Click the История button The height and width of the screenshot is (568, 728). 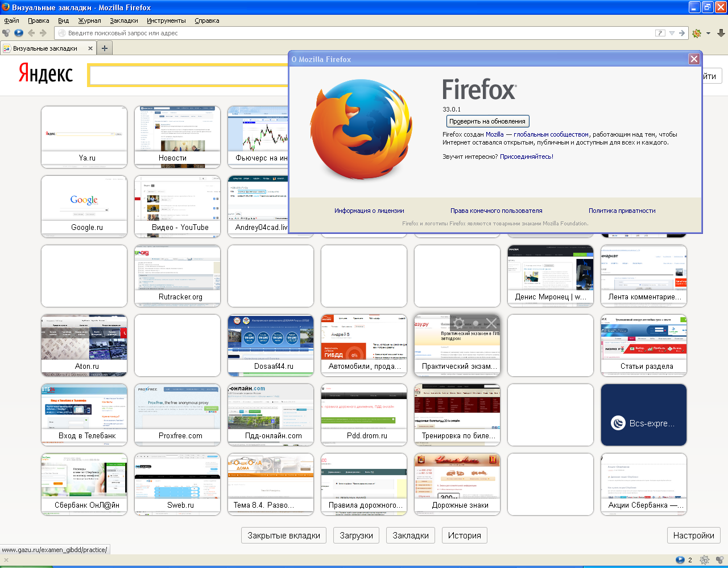click(x=465, y=536)
